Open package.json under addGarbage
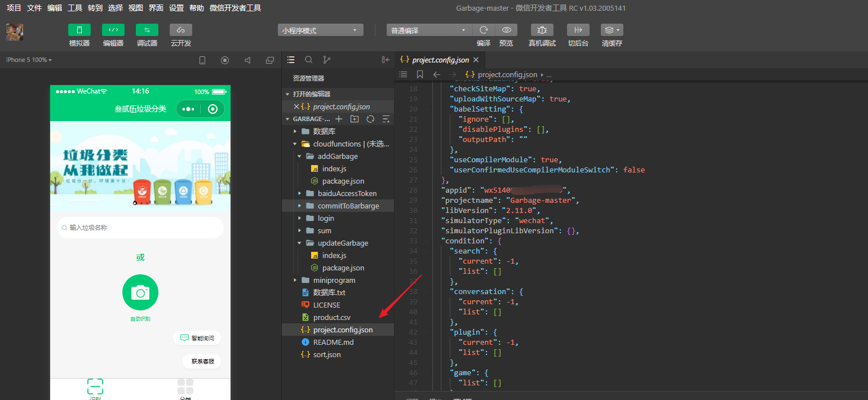 coord(338,181)
